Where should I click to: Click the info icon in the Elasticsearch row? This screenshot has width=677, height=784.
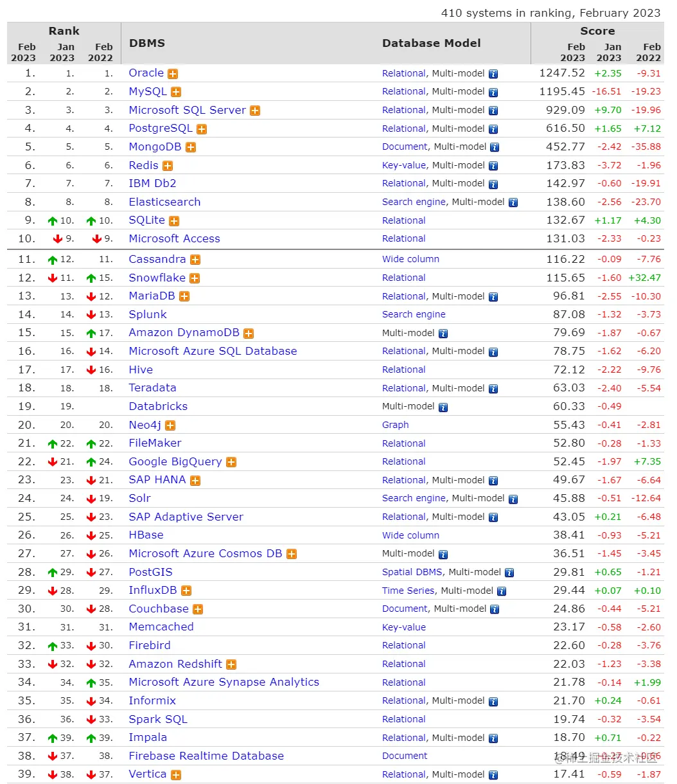[513, 202]
